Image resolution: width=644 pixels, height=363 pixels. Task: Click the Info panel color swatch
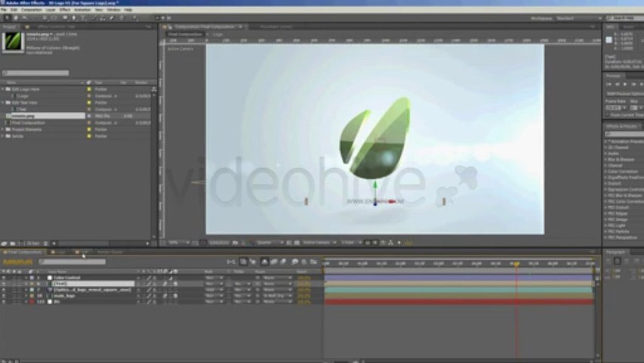[609, 40]
